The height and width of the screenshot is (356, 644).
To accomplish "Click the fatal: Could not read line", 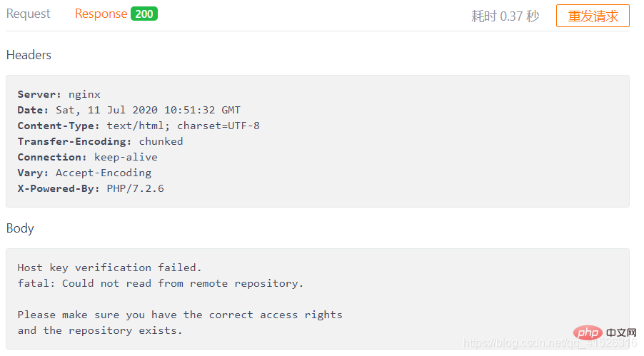I will point(160,283).
